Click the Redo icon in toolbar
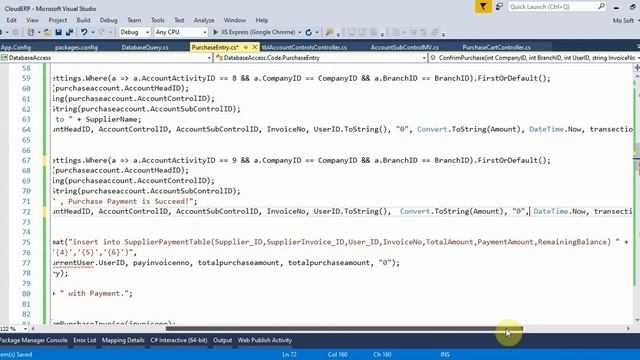Screen dimensions: 640x360 point(102,32)
